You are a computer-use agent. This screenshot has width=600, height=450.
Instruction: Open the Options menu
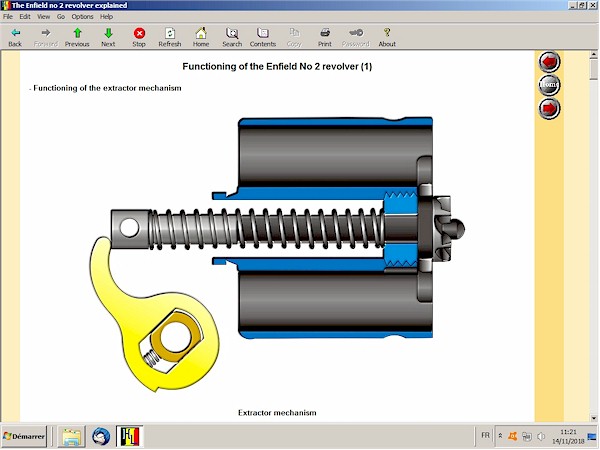(82, 16)
